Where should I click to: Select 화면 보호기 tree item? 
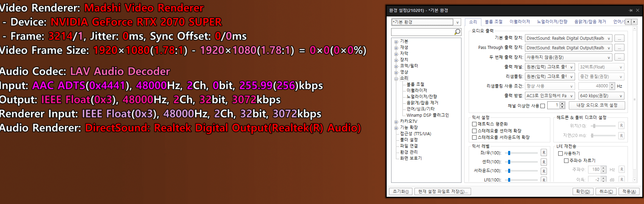[x=411, y=158]
